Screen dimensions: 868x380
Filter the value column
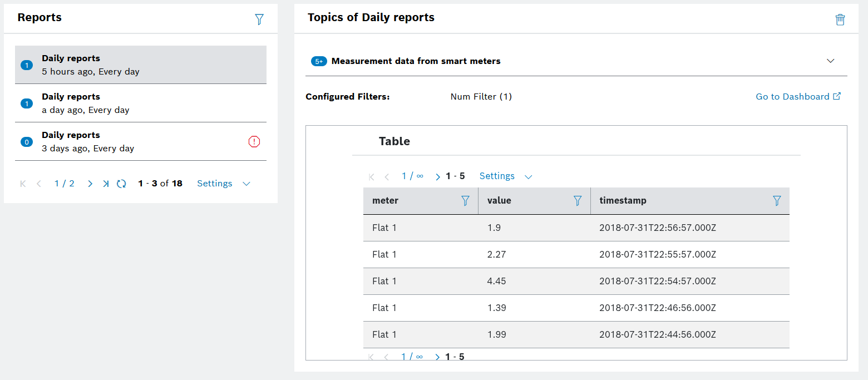[x=578, y=201]
